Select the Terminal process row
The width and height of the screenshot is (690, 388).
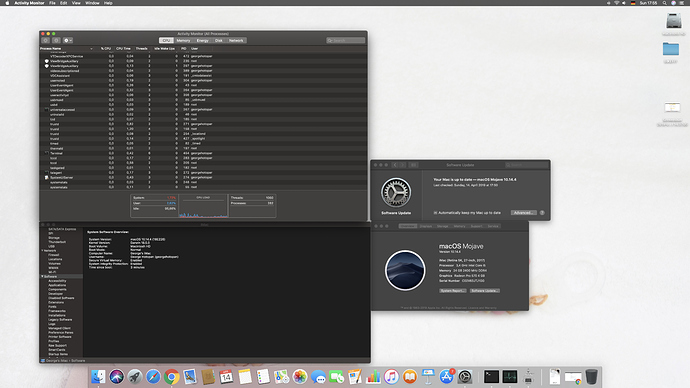click(203, 153)
